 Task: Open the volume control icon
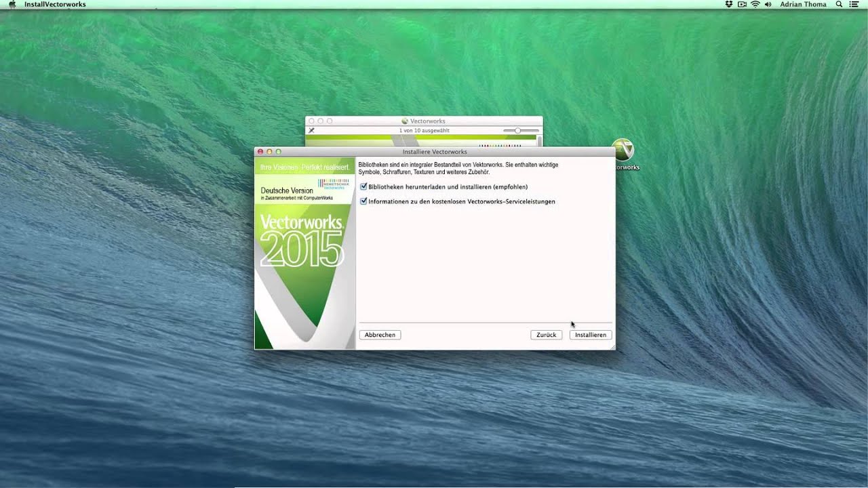pyautogui.click(x=768, y=4)
